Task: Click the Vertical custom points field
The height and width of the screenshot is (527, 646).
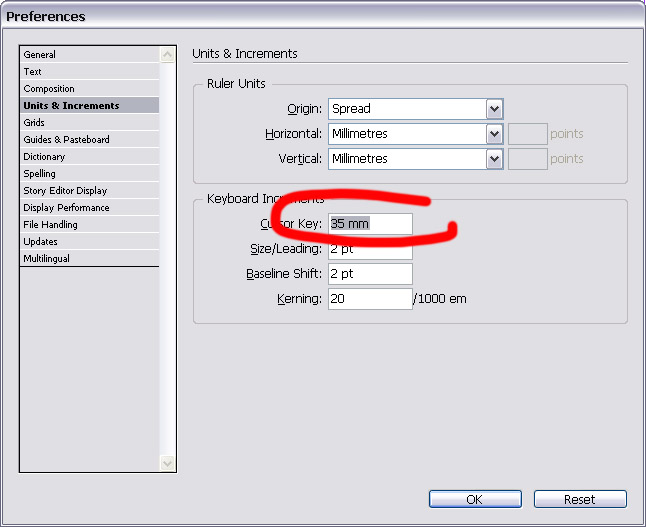Action: pyautogui.click(x=527, y=159)
